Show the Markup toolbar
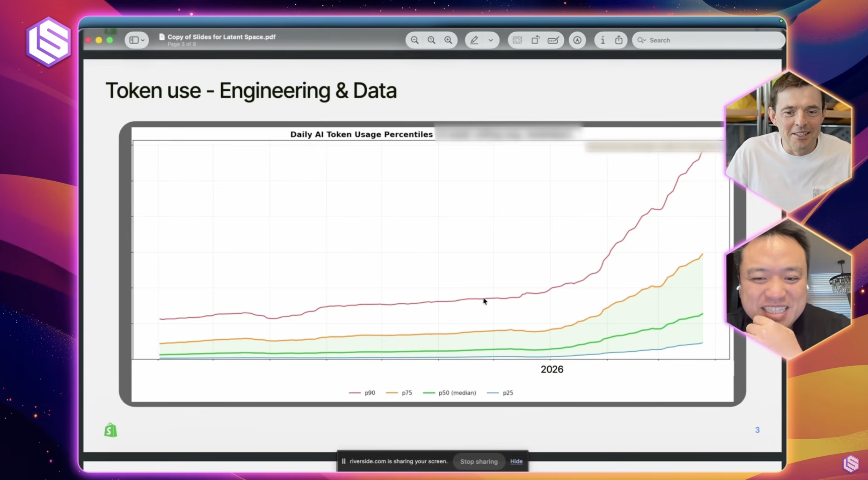Image resolution: width=868 pixels, height=480 pixels. click(577, 40)
